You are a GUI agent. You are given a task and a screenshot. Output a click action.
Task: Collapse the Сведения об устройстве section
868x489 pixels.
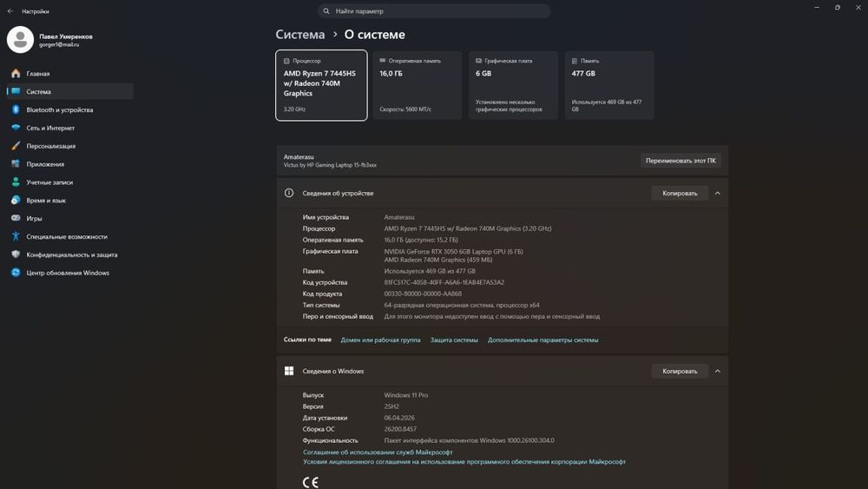718,194
